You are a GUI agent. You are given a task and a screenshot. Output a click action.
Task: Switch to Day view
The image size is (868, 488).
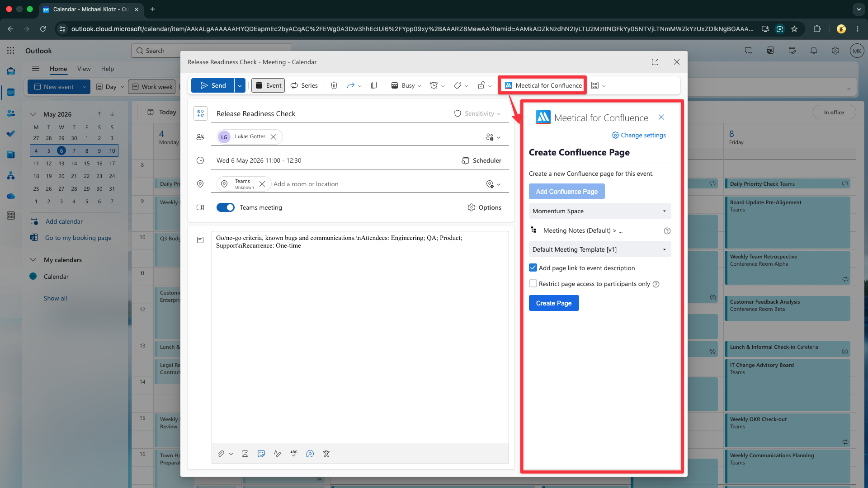[x=107, y=87]
